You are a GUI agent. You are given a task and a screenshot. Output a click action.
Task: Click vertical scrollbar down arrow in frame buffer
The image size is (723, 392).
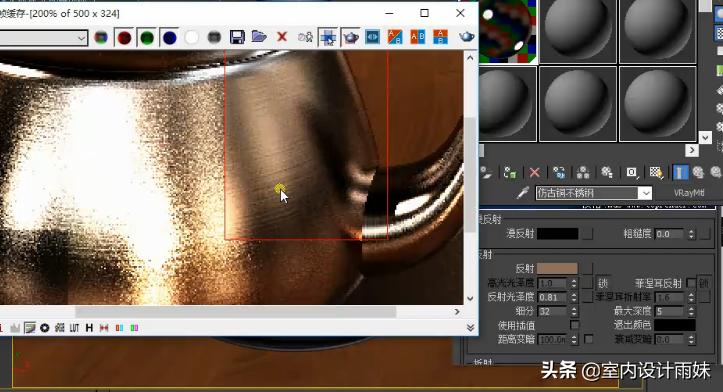point(470,298)
